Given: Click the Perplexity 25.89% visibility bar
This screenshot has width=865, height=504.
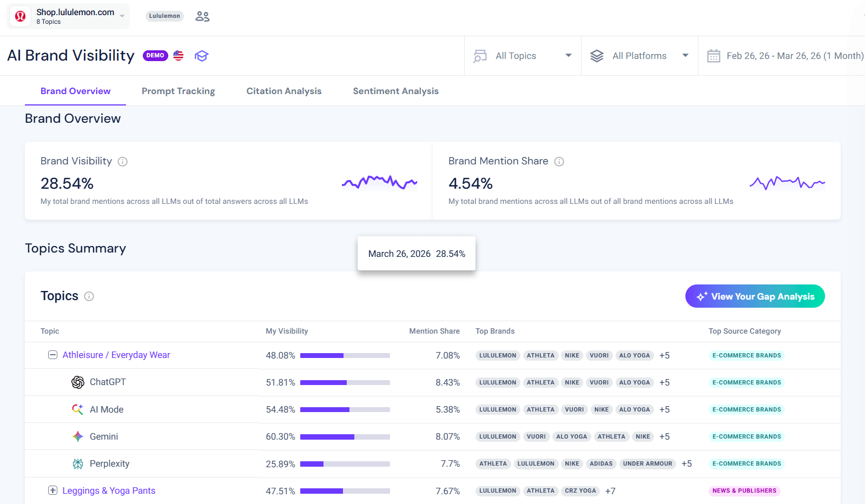Looking at the screenshot, I should (x=345, y=463).
